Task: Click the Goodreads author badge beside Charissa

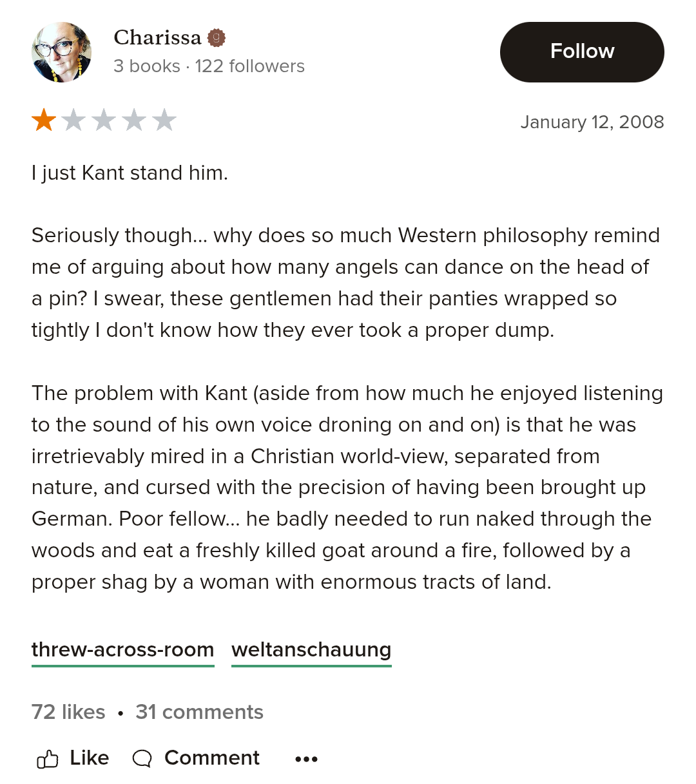Action: [x=217, y=38]
